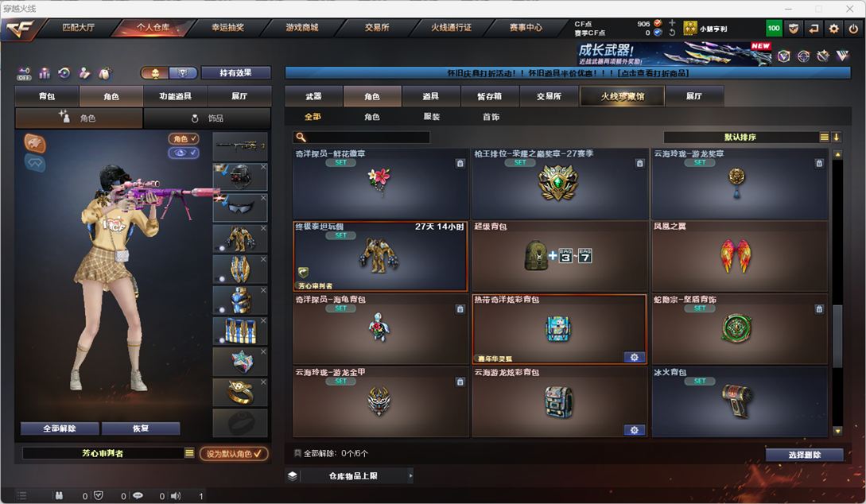Toggle the skull and shield faction switch
Image resolution: width=866 pixels, height=504 pixels.
pos(169,73)
